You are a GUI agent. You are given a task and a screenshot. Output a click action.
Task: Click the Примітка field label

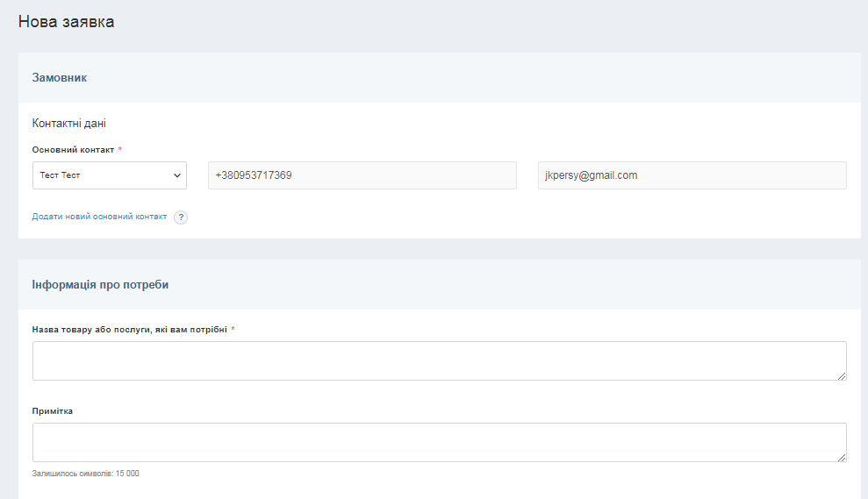(x=53, y=411)
